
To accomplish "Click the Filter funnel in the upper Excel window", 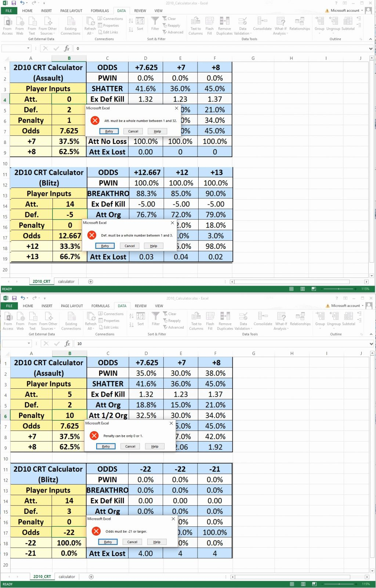I will tap(155, 23).
